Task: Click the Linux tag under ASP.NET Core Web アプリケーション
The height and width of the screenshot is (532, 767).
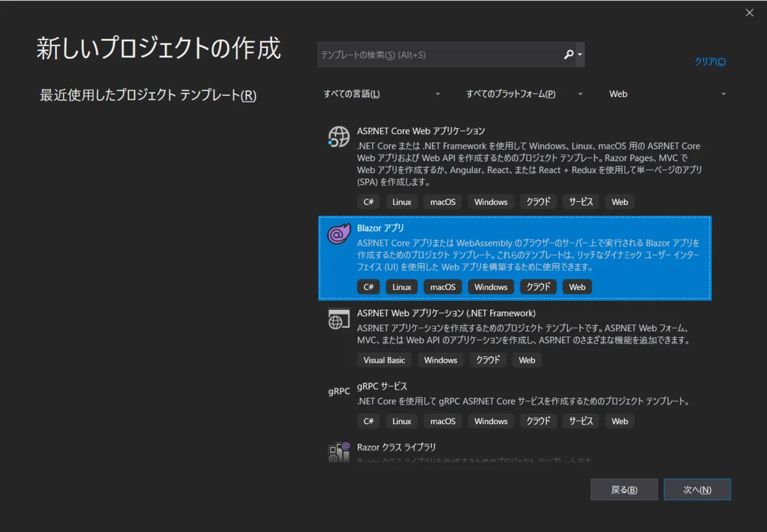Action: pyautogui.click(x=401, y=202)
